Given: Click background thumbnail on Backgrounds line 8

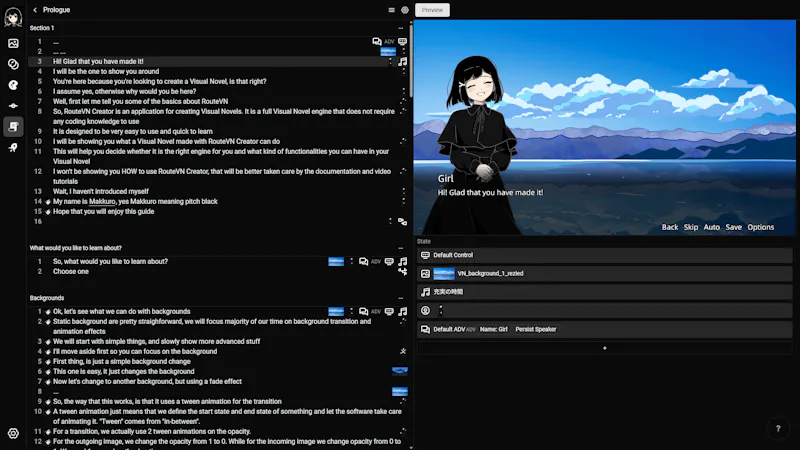Looking at the screenshot, I should pos(399,391).
